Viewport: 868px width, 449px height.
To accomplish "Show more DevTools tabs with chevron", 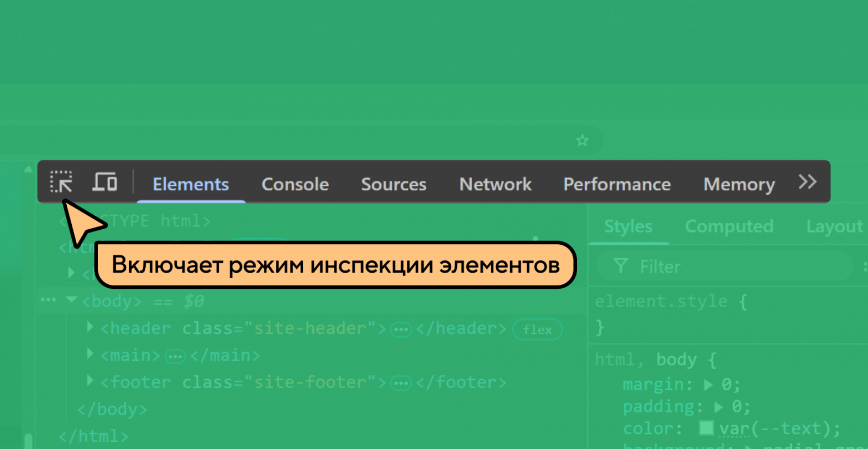I will [807, 181].
